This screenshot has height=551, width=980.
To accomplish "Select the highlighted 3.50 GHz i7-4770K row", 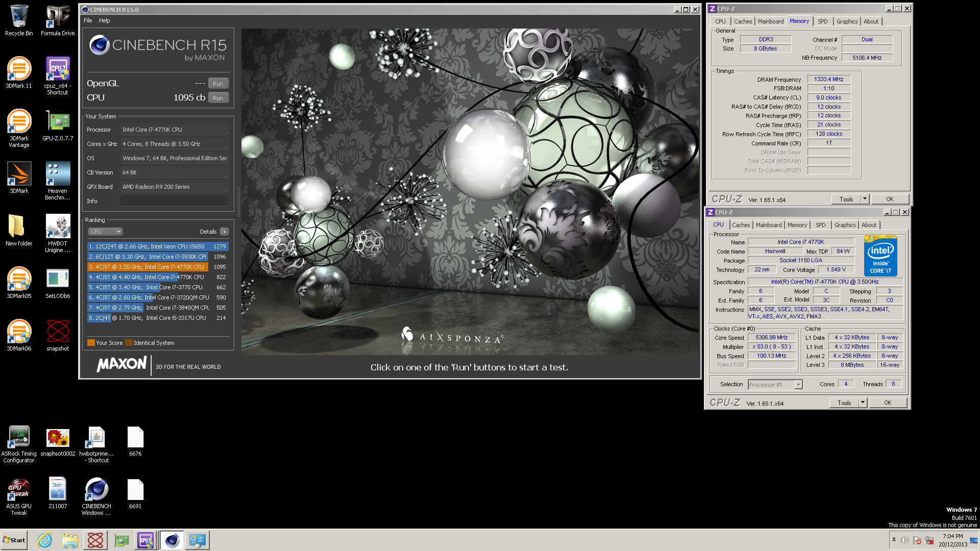I will click(158, 267).
